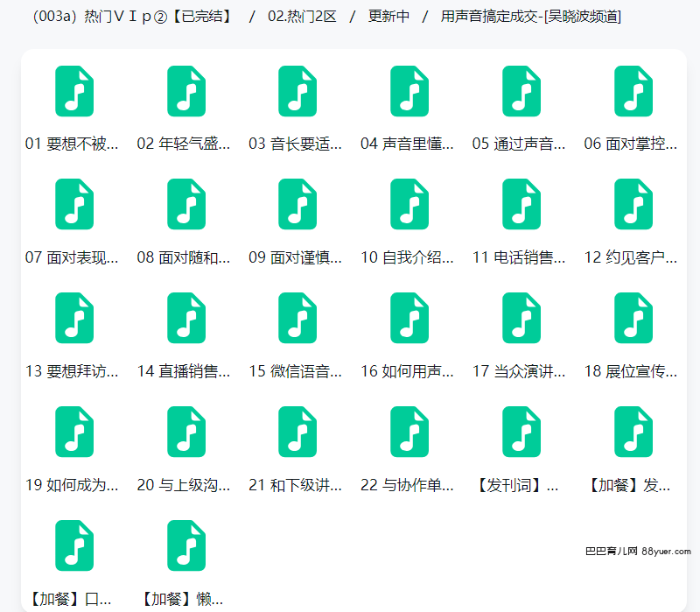Select the label '07 面对表现...'
This screenshot has width=700, height=612.
[72, 257]
